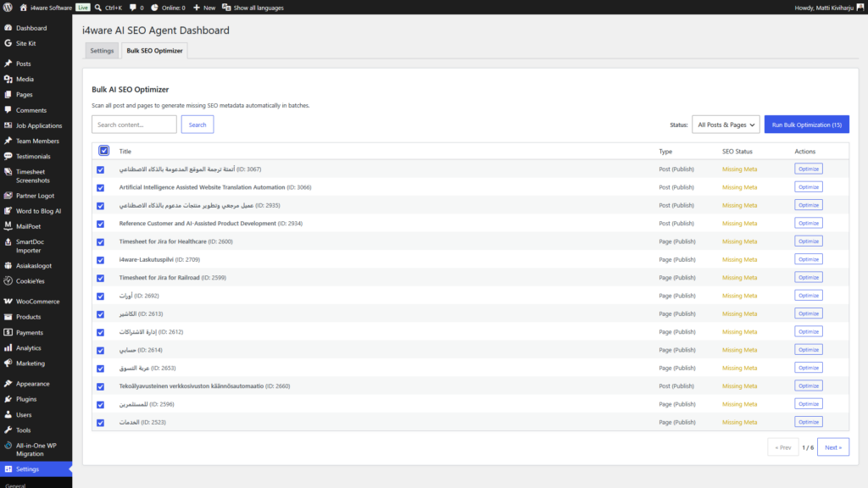The height and width of the screenshot is (488, 868).
Task: Uncheck the row with ID: 2523
Action: pyautogui.click(x=100, y=423)
